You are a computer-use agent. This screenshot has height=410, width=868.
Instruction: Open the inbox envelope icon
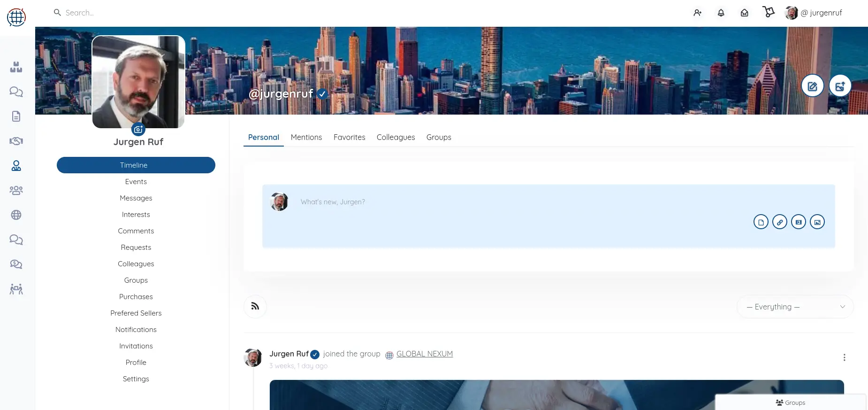click(744, 13)
